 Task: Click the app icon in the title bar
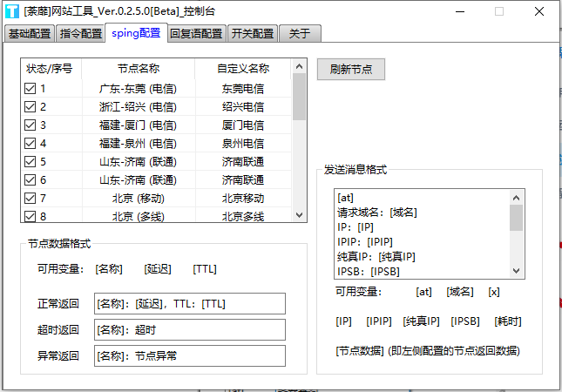(11, 11)
